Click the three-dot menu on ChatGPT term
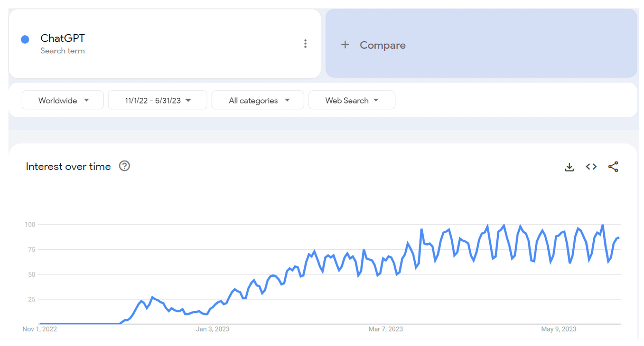 click(305, 44)
